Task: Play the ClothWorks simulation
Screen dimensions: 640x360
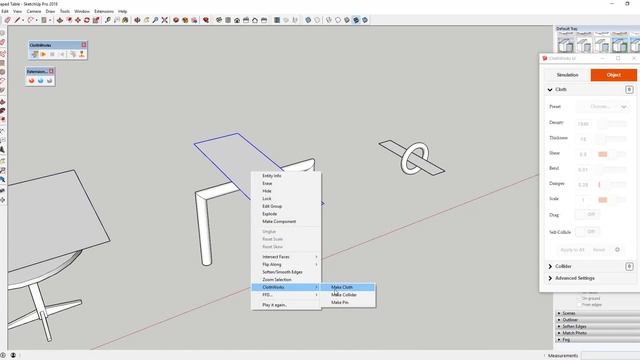Action: tap(43, 54)
